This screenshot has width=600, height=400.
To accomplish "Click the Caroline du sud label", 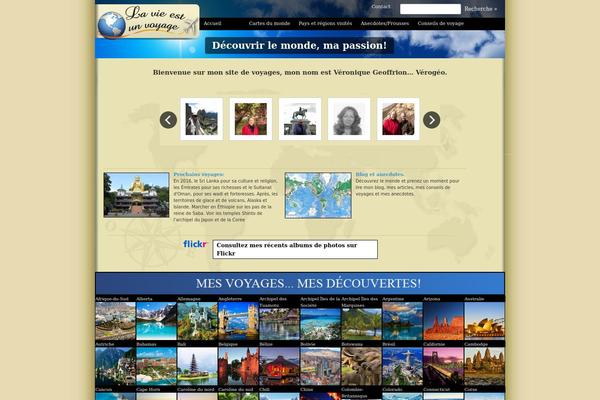I will coord(236,390).
